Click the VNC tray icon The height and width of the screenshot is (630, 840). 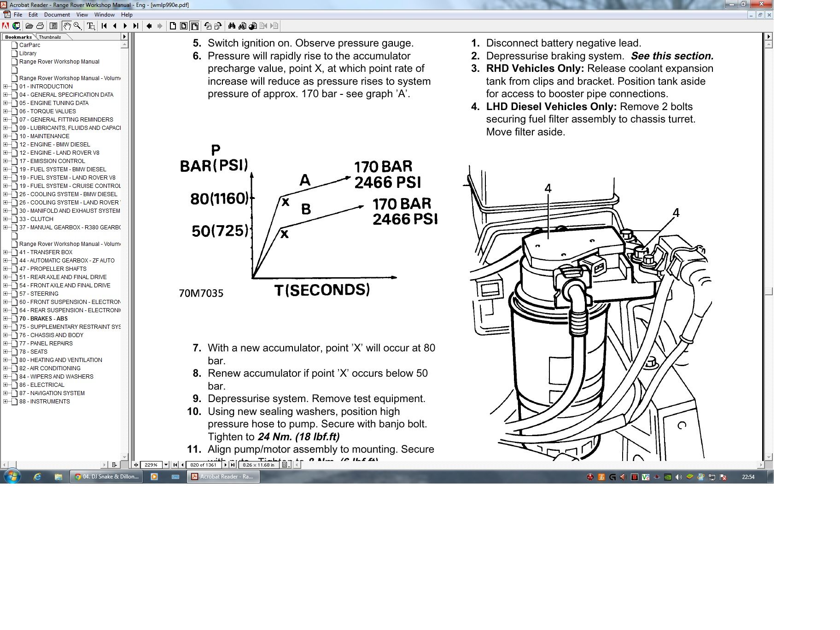click(646, 477)
